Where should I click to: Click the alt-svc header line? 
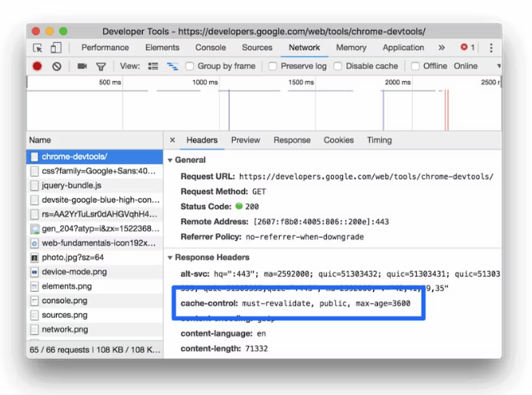click(341, 274)
